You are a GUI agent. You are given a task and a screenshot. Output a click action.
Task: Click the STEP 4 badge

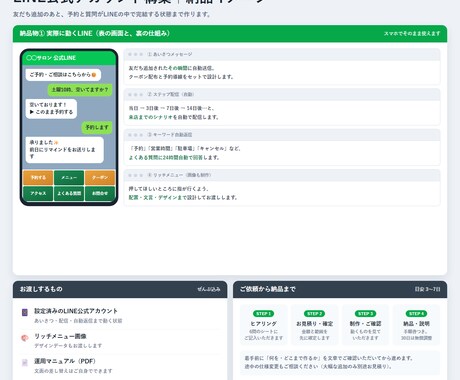coord(416,314)
